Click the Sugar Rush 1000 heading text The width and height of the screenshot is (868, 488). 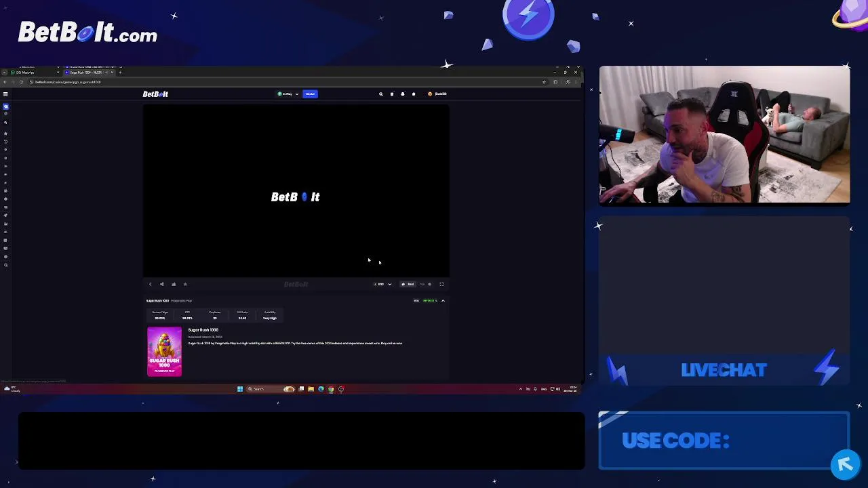coord(203,330)
